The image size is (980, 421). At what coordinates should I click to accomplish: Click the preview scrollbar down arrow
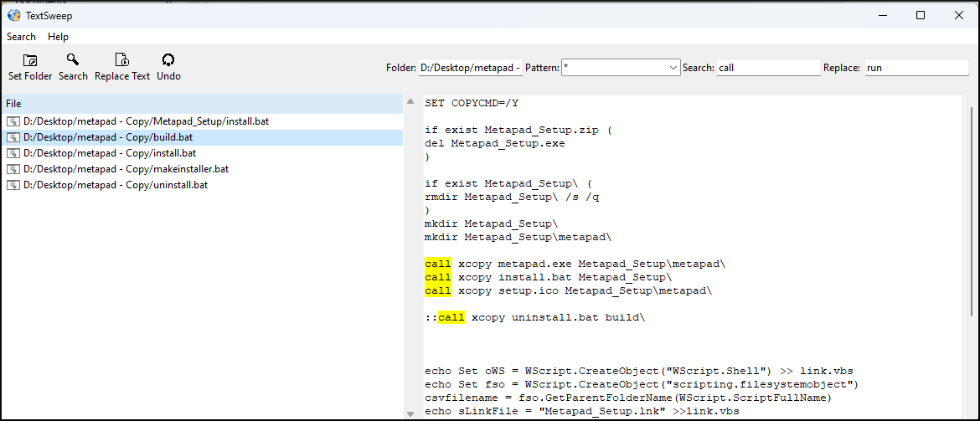(410, 413)
